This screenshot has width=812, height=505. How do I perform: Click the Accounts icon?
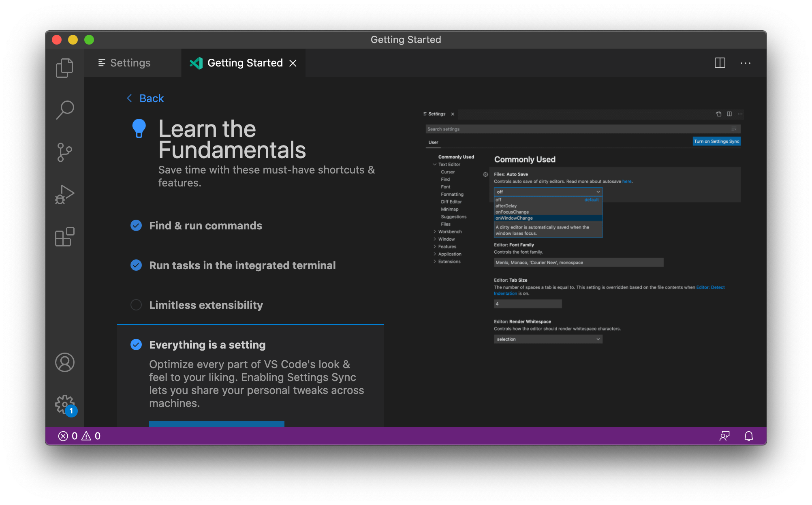pyautogui.click(x=65, y=362)
